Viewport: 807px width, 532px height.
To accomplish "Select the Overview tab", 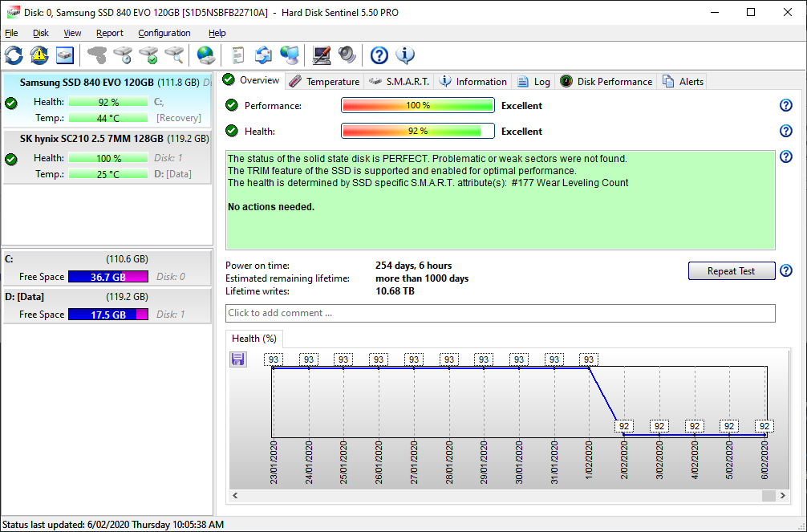I will coord(252,80).
